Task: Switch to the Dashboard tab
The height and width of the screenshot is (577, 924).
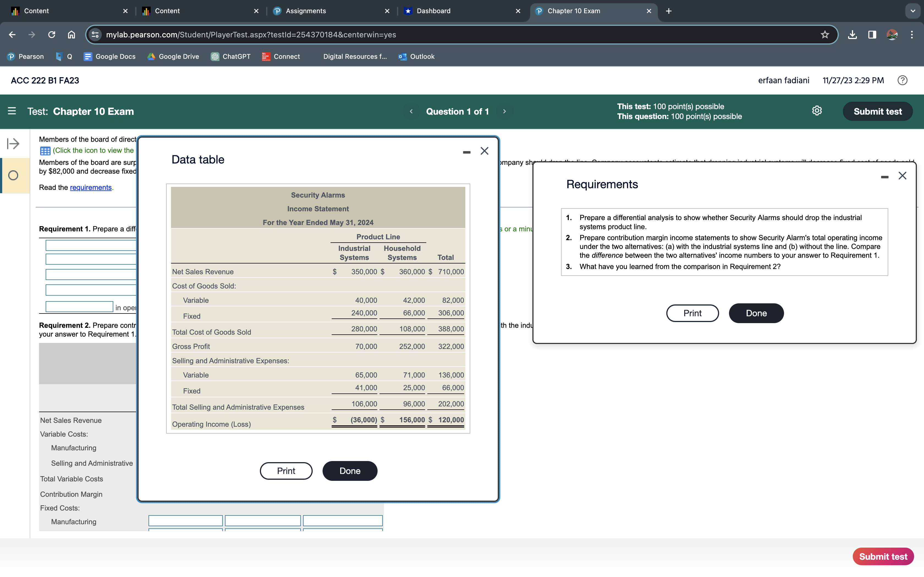Action: click(433, 11)
